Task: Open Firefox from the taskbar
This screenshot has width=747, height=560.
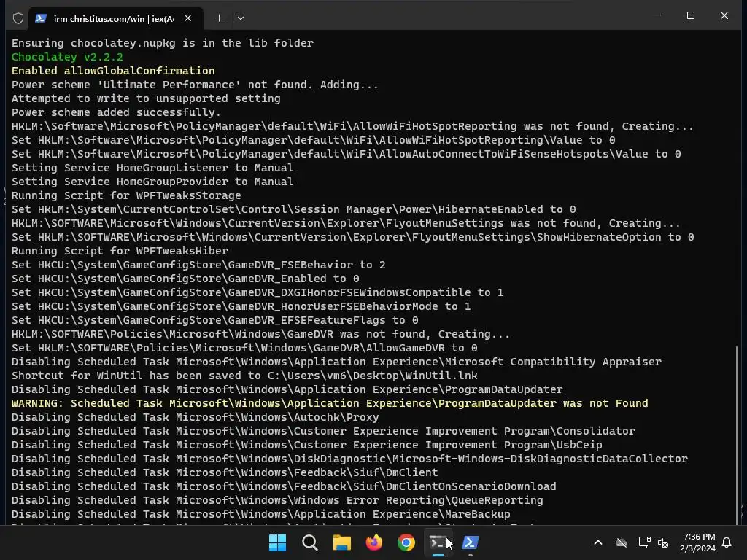Action: tap(374, 542)
